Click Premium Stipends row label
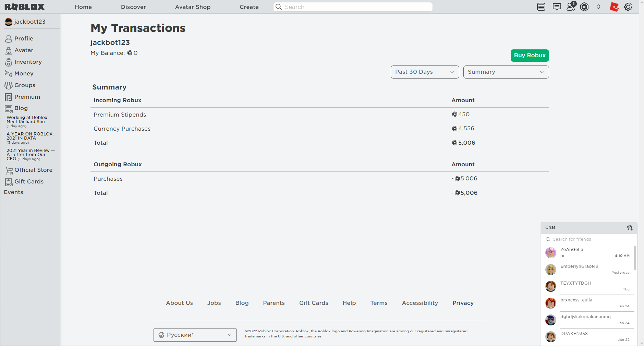Viewport: 644px width, 346px height. coord(120,115)
